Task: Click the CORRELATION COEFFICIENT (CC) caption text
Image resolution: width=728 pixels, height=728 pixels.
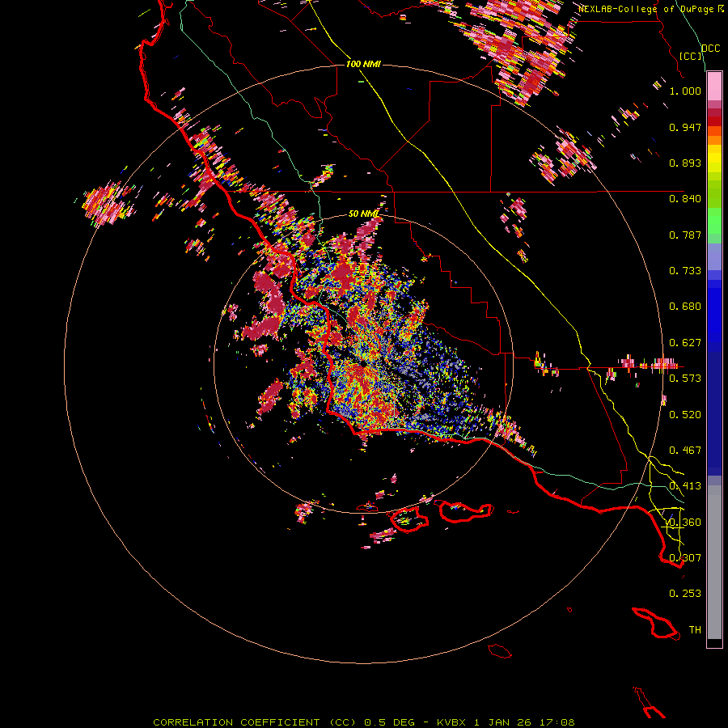Action: pyautogui.click(x=255, y=722)
